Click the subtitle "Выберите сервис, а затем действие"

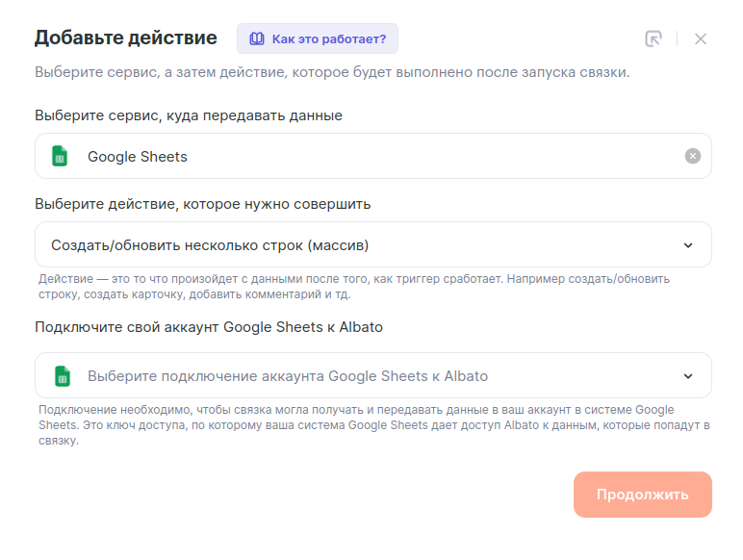click(332, 72)
